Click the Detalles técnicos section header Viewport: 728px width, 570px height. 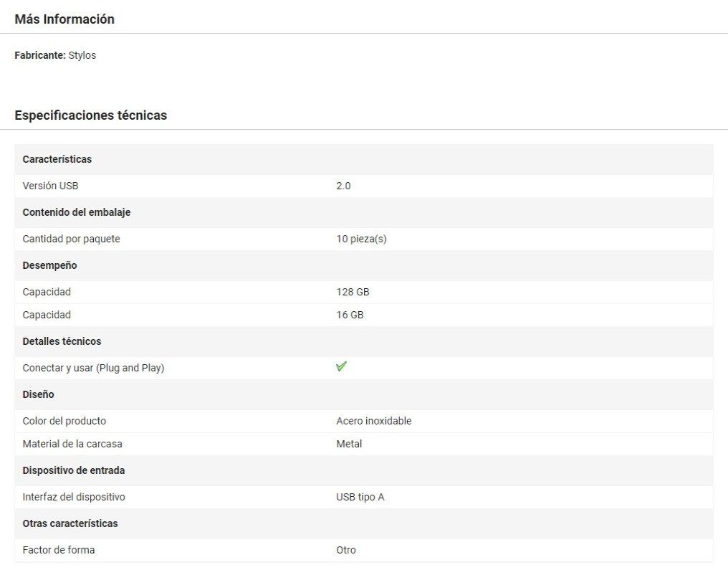62,341
